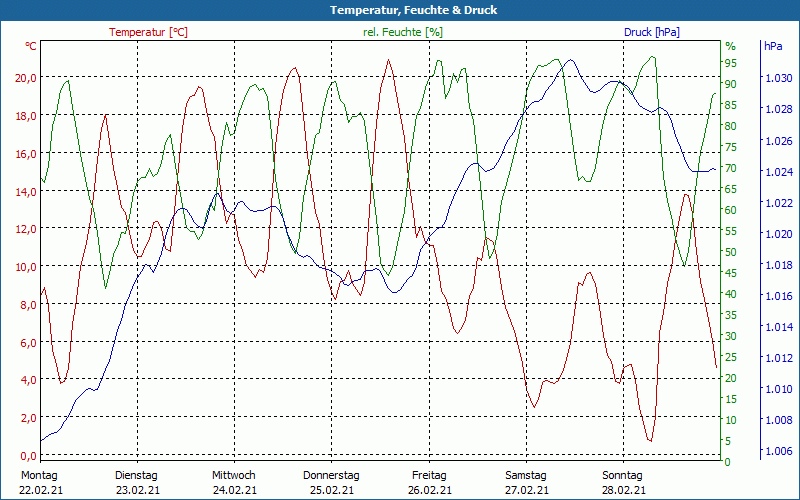Click the green '35' humidity axis value
The image size is (800, 500).
[x=731, y=315]
